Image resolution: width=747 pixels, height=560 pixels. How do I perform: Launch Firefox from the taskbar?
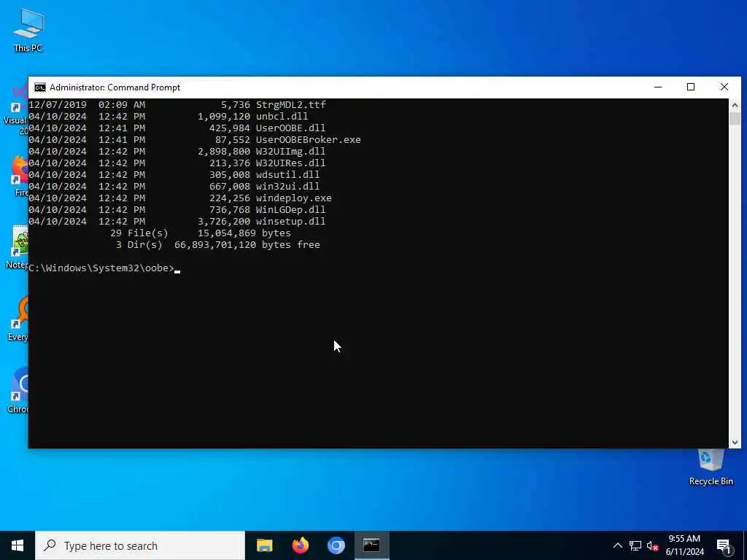(300, 545)
